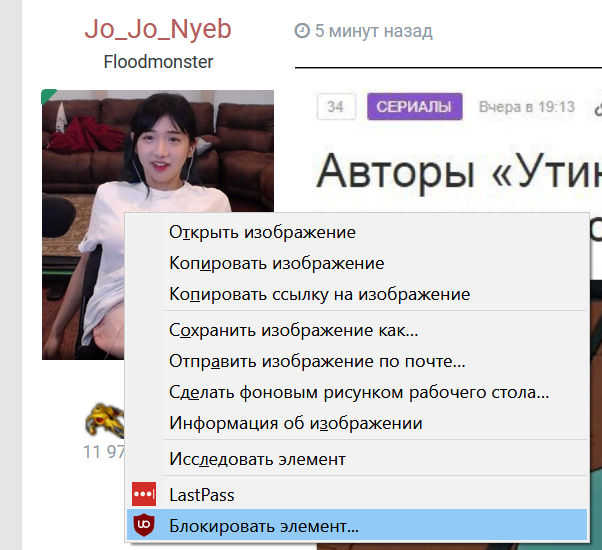Choose 'Сохранить изображение как...'
This screenshot has width=602, height=550.
coord(357,330)
